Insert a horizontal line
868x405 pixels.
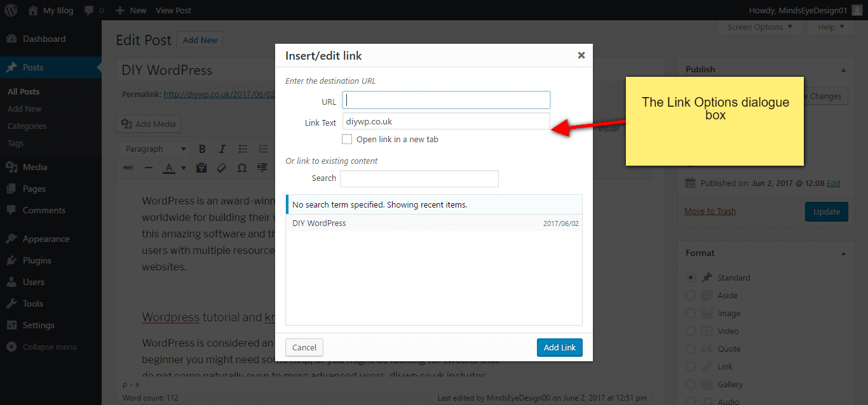pyautogui.click(x=149, y=168)
